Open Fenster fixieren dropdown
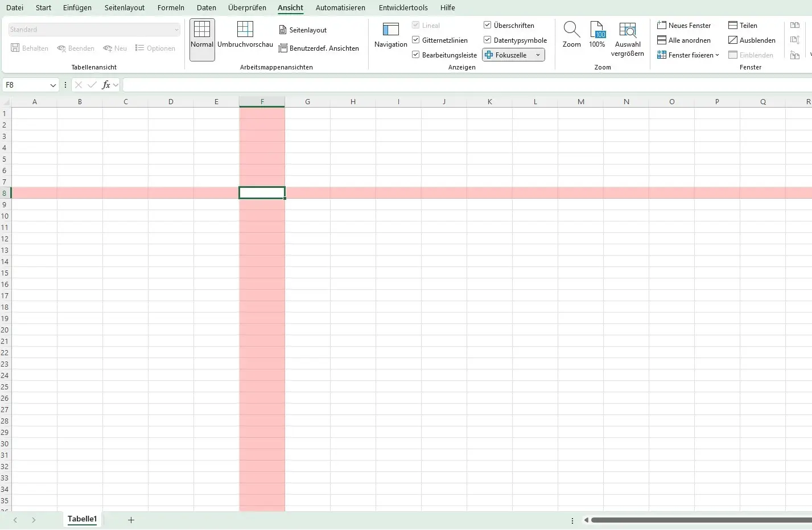The image size is (812, 530). pos(688,55)
